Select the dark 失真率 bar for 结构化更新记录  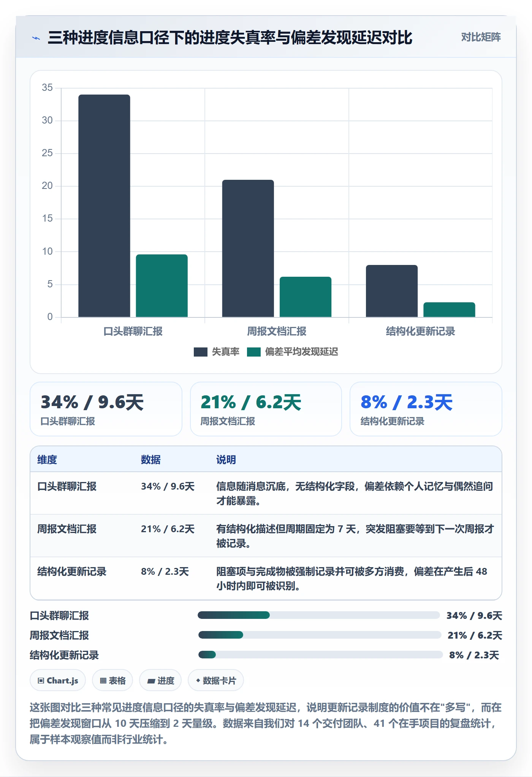(x=392, y=291)
